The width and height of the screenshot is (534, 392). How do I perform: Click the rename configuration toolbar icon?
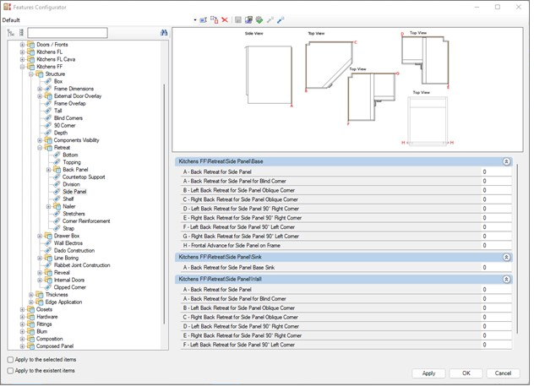(204, 19)
